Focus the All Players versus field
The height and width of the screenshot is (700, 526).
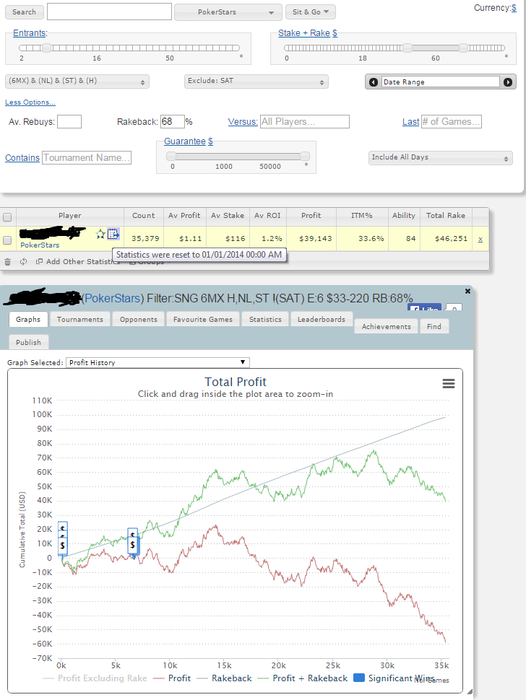click(x=305, y=122)
